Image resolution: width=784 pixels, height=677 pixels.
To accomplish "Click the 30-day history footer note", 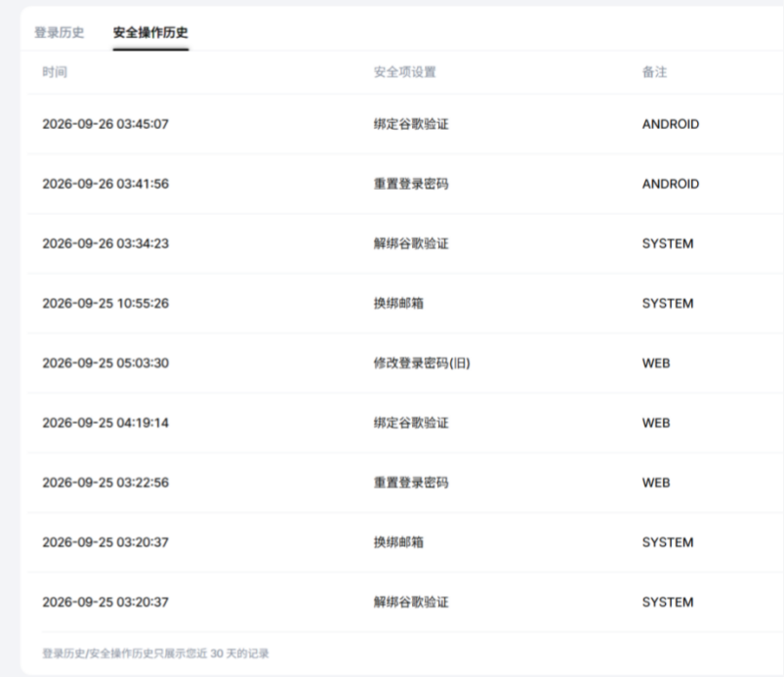I will 155,654.
